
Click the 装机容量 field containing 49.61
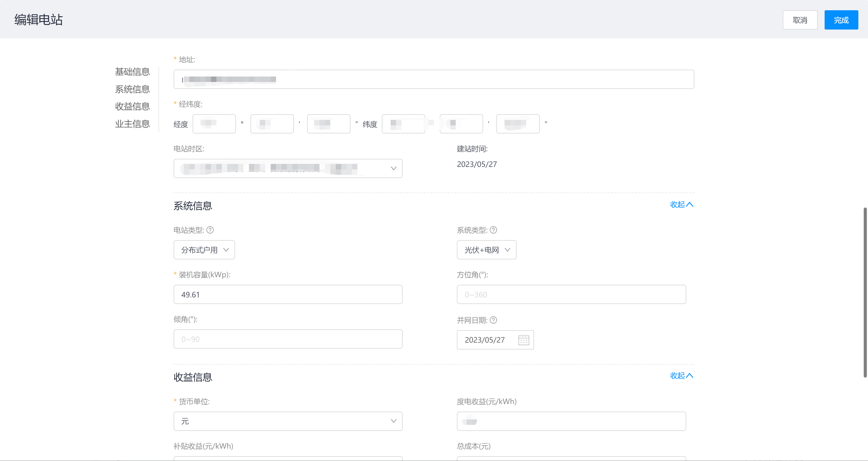point(288,295)
